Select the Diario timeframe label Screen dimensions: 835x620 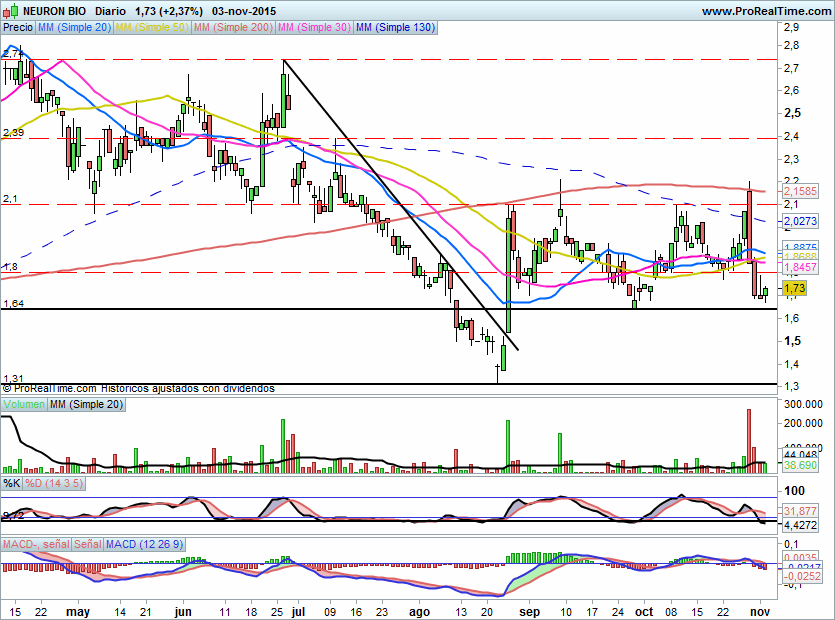111,11
